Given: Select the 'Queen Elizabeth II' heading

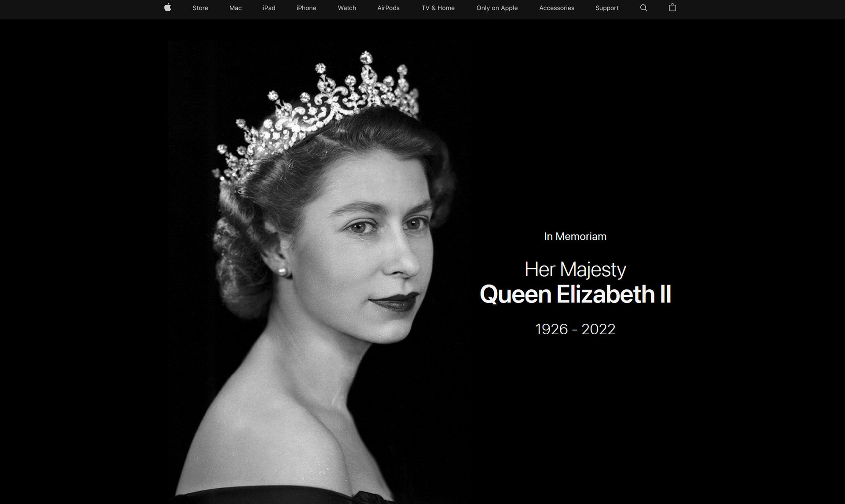Looking at the screenshot, I should click(x=575, y=294).
